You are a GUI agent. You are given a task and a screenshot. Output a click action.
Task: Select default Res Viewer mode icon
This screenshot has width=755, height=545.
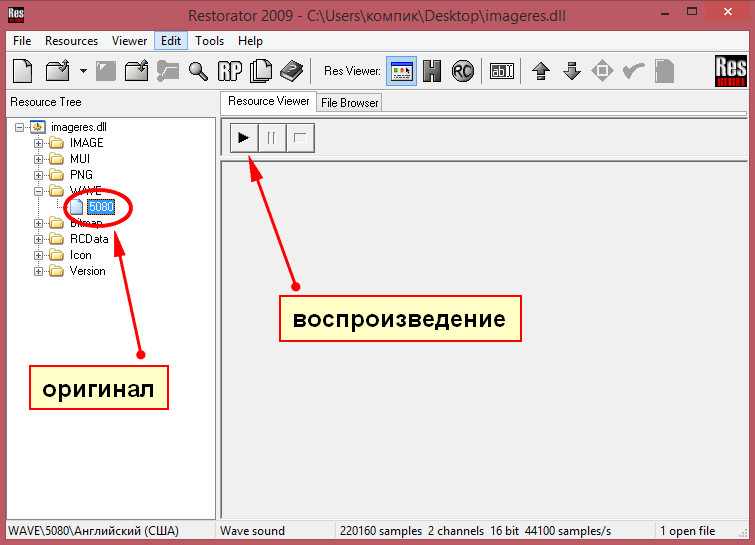pyautogui.click(x=402, y=71)
